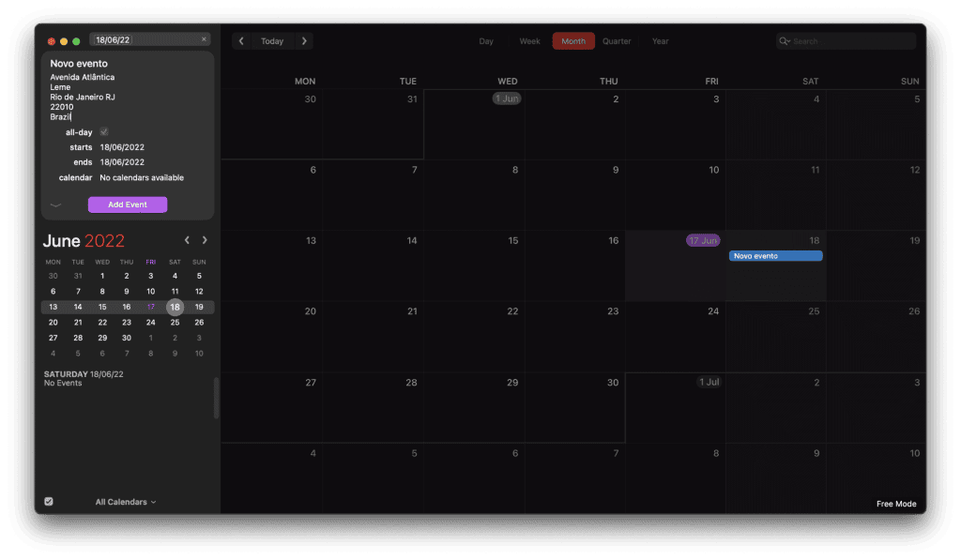Viewport: 961px width, 560px height.
Task: Click the Free Mode label
Action: click(x=896, y=504)
